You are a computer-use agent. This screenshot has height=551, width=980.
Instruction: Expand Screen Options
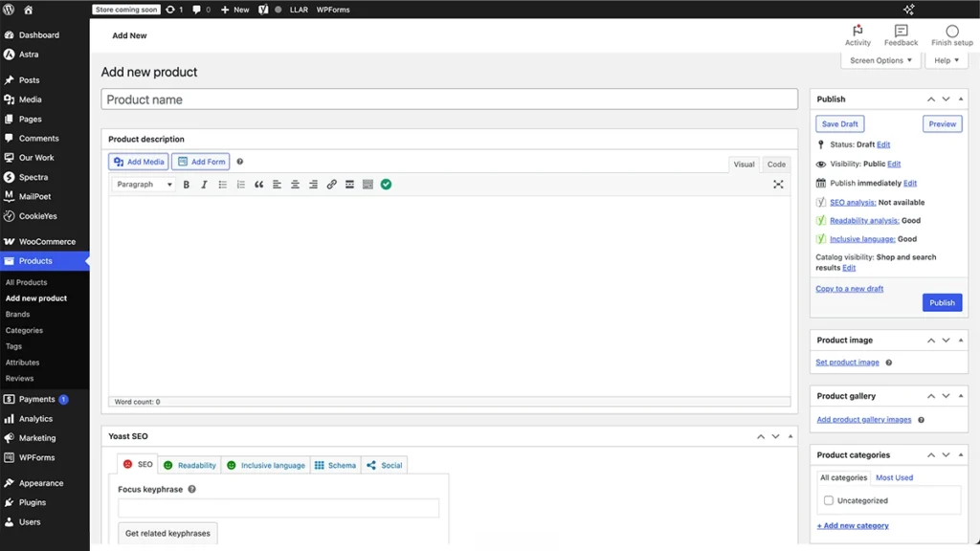coord(880,60)
